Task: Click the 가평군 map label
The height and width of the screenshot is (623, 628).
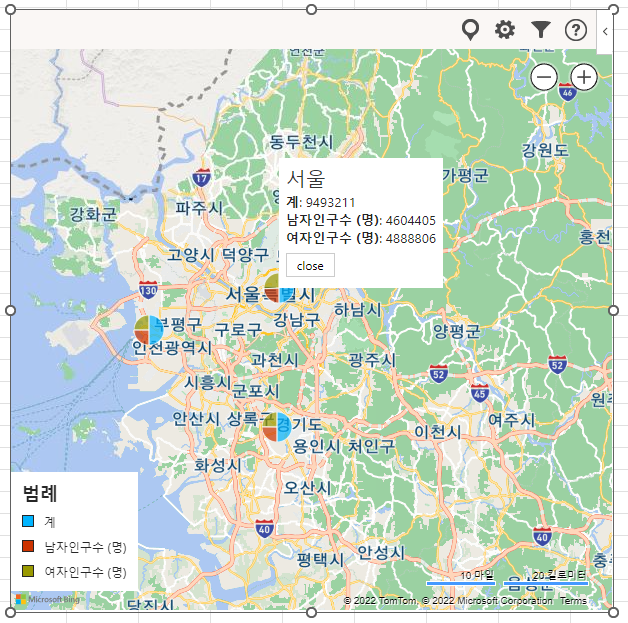Action: [465, 175]
